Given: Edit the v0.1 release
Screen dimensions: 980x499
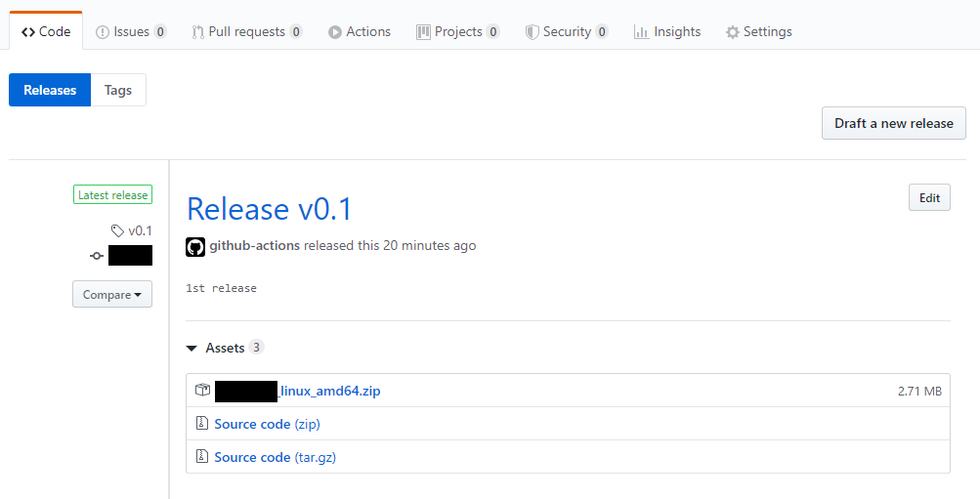Looking at the screenshot, I should [929, 197].
